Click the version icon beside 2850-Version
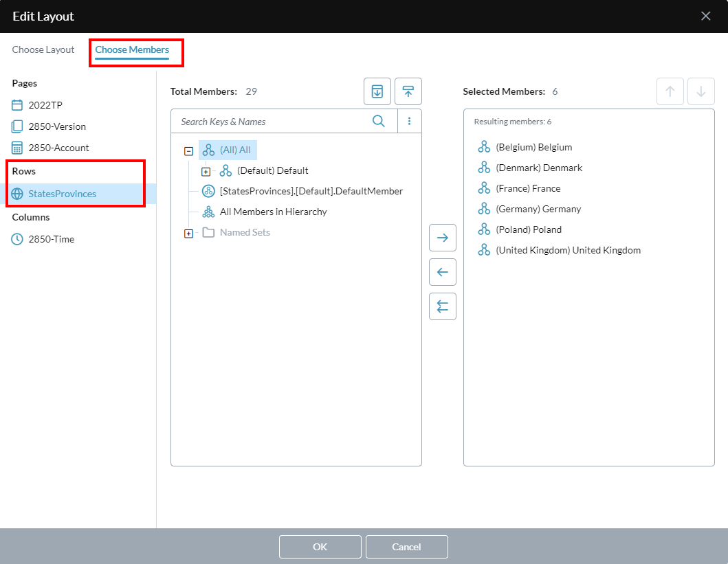Viewport: 728px width, 564px height. pos(17,126)
